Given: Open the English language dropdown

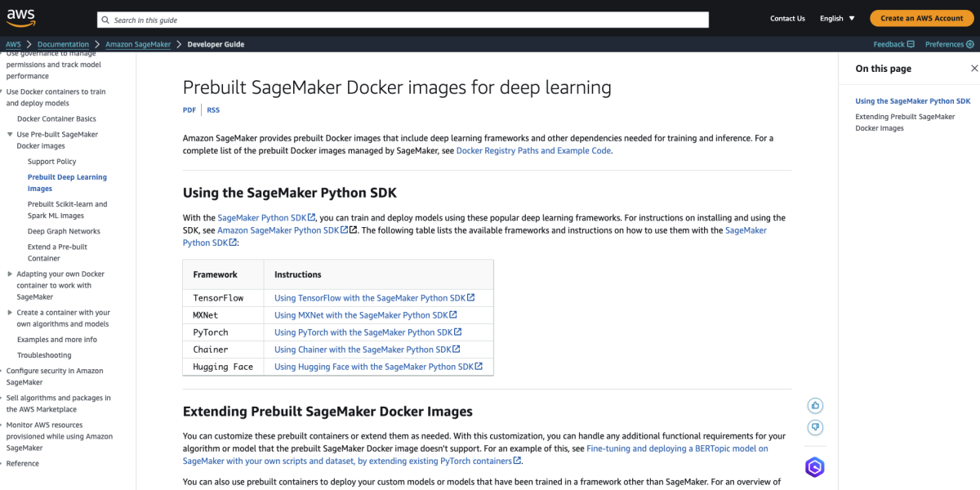Looking at the screenshot, I should click(836, 19).
